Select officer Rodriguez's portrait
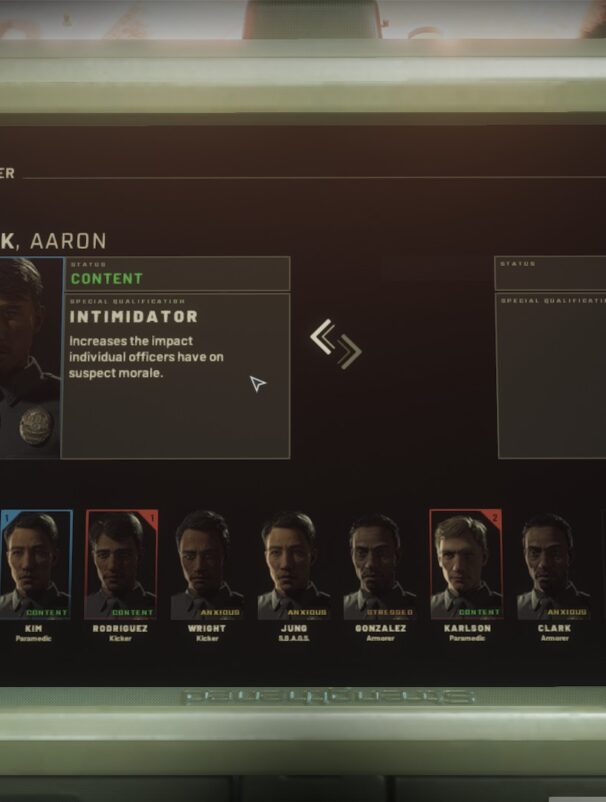This screenshot has height=802, width=606. [x=122, y=565]
